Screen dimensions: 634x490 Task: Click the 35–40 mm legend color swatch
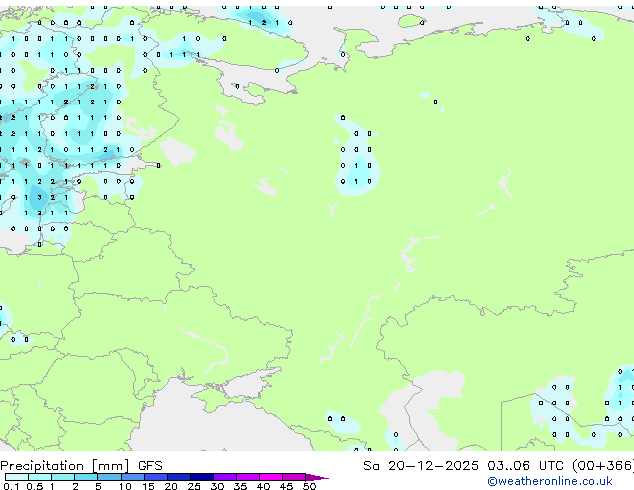248,477
